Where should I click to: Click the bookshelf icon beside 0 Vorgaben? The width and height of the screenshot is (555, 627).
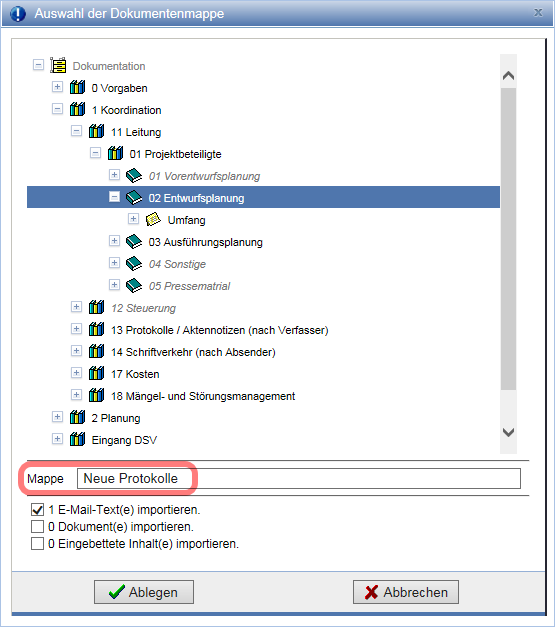click(77, 87)
